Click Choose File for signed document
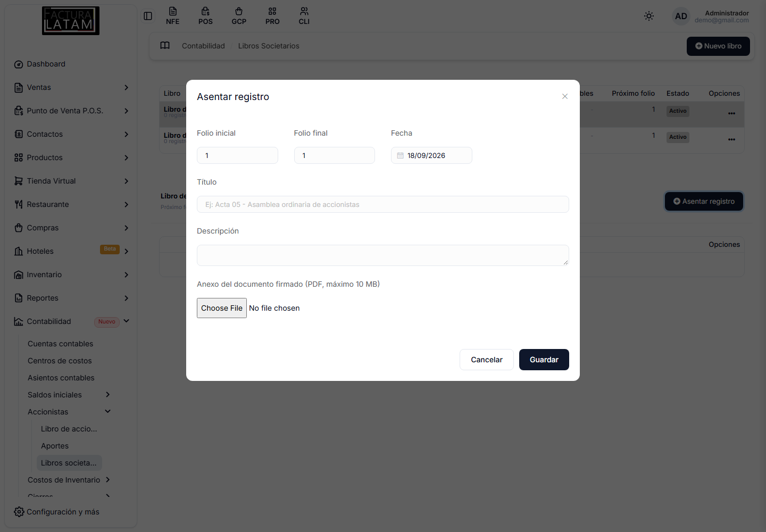The height and width of the screenshot is (532, 766). pos(222,308)
